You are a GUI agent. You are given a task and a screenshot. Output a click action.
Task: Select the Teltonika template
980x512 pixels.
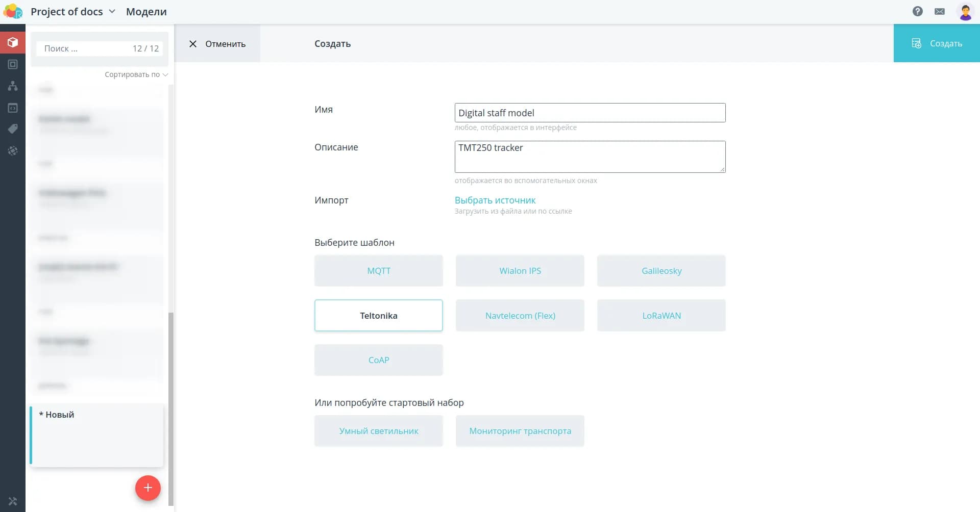(378, 315)
